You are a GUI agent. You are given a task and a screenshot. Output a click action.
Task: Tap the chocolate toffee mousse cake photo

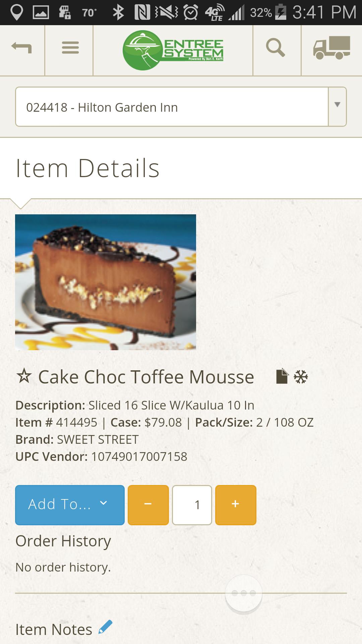tap(106, 282)
